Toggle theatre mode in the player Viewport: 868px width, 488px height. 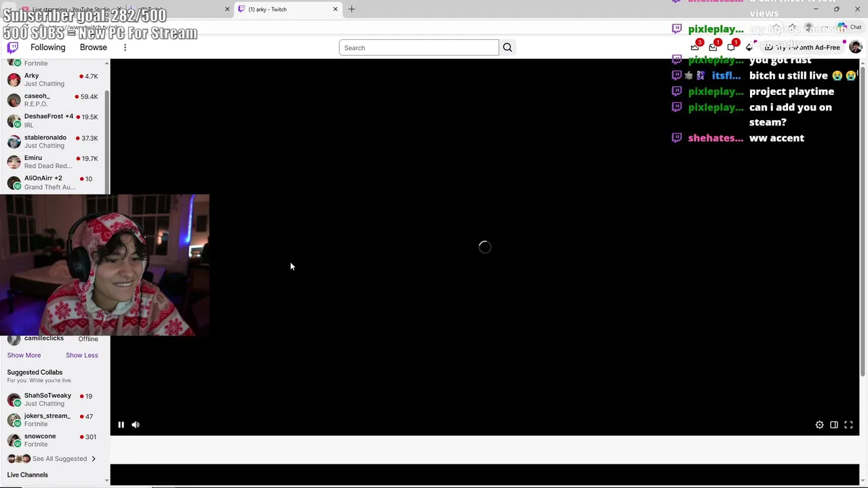click(834, 425)
